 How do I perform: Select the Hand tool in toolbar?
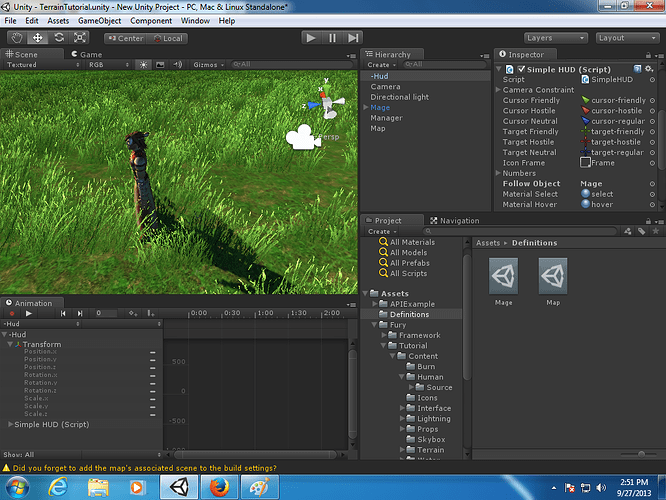17,38
